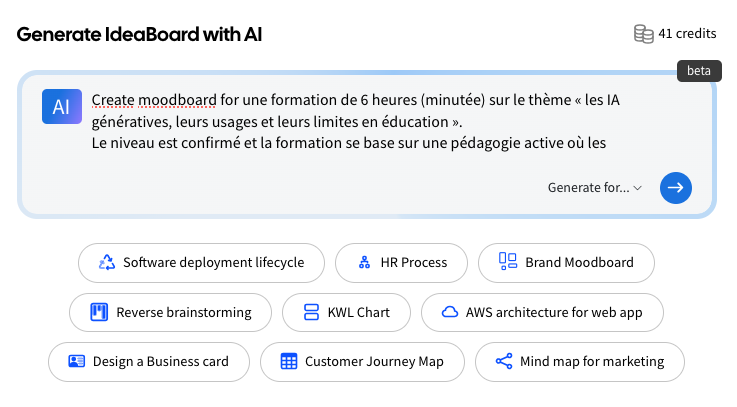Click the layout icon beside Brand Moodboard
Screen dimensions: 737x407
click(508, 263)
